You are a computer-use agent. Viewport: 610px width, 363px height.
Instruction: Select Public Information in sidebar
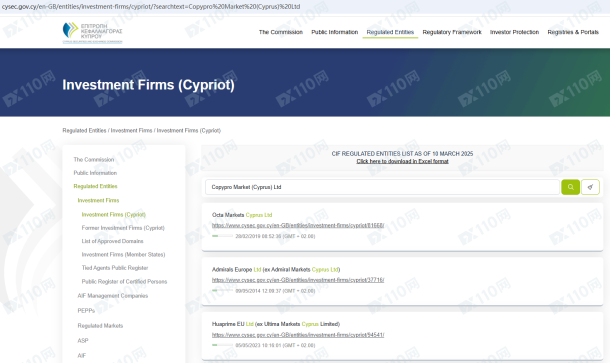pyautogui.click(x=95, y=173)
